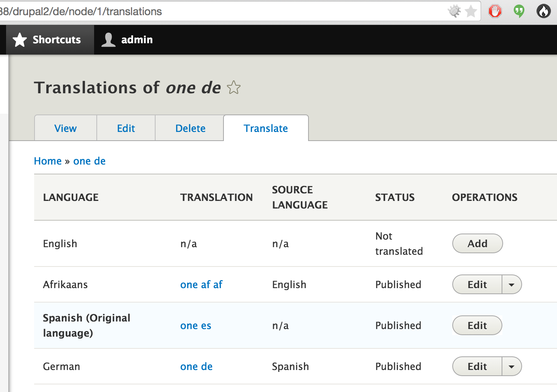Screen dimensions: 557x392
Task: Open the 'one es' translation link
Action: pyautogui.click(x=196, y=326)
